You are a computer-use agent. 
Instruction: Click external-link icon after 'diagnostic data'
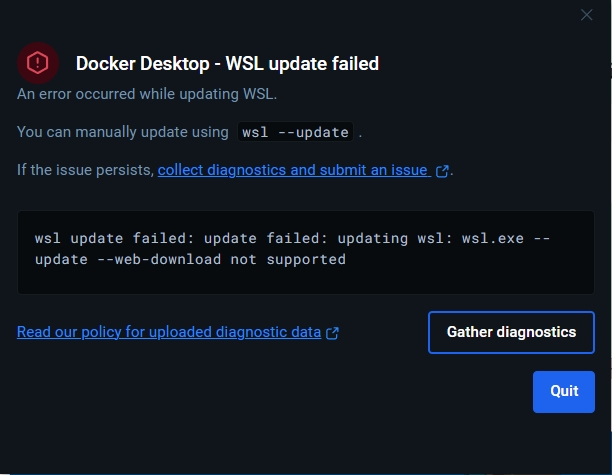332,333
